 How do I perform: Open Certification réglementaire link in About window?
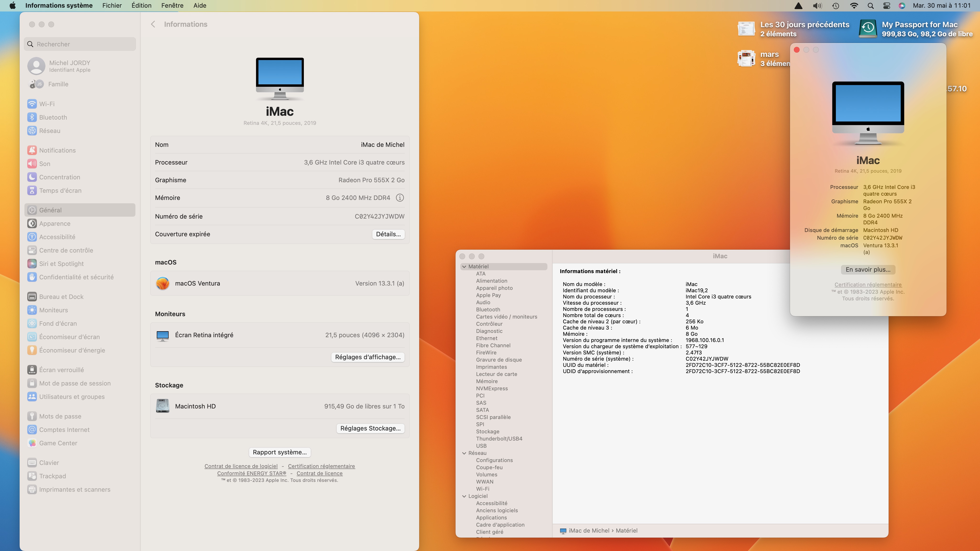pyautogui.click(x=868, y=285)
